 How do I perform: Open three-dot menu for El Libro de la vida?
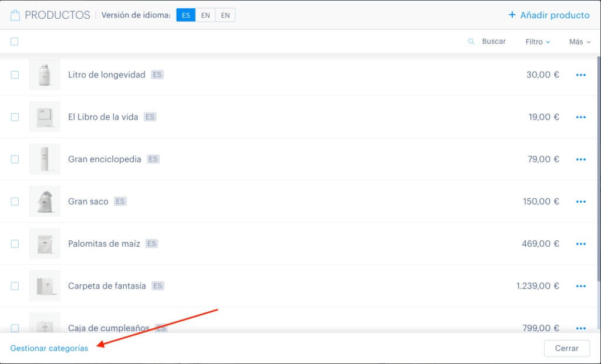pos(580,117)
